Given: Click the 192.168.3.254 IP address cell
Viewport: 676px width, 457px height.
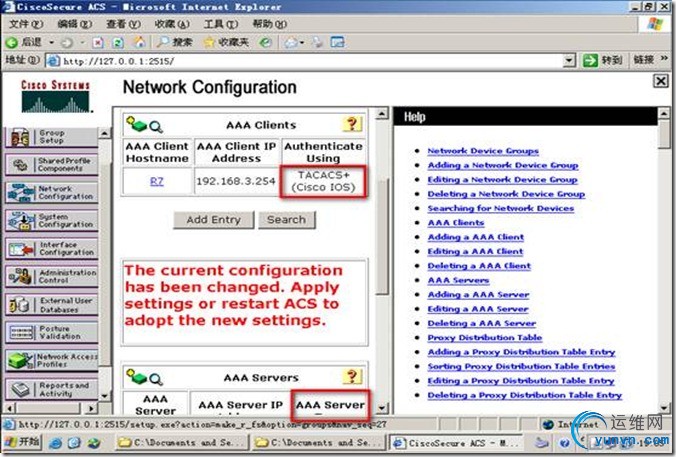Looking at the screenshot, I should (236, 182).
